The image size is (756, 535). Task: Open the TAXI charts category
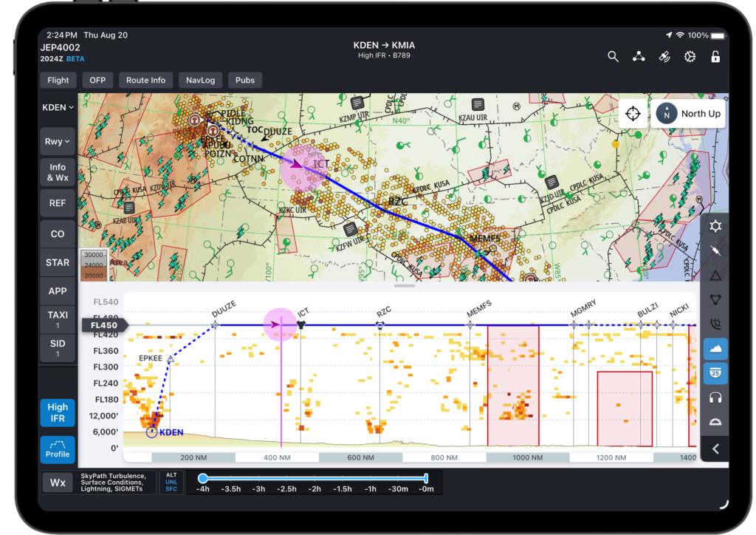(x=58, y=319)
